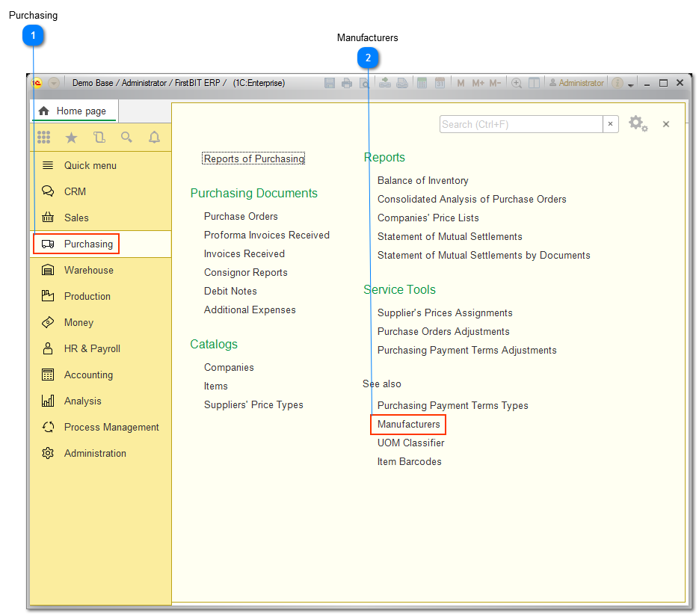The width and height of the screenshot is (699, 616).
Task: Click Reports of Purchasing link
Action: point(254,158)
